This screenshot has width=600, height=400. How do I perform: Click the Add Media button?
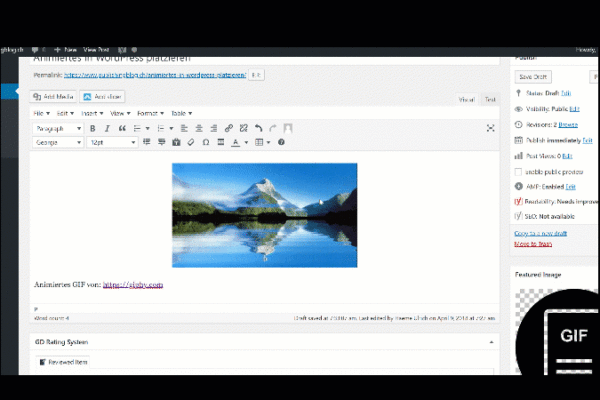tap(53, 96)
